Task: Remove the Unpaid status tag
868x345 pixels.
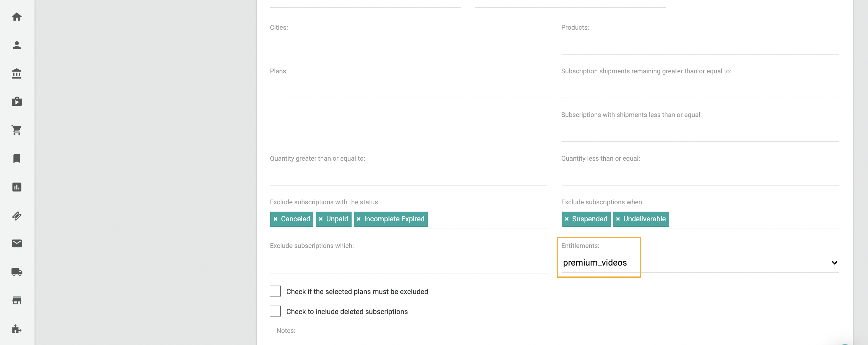Action: 321,219
